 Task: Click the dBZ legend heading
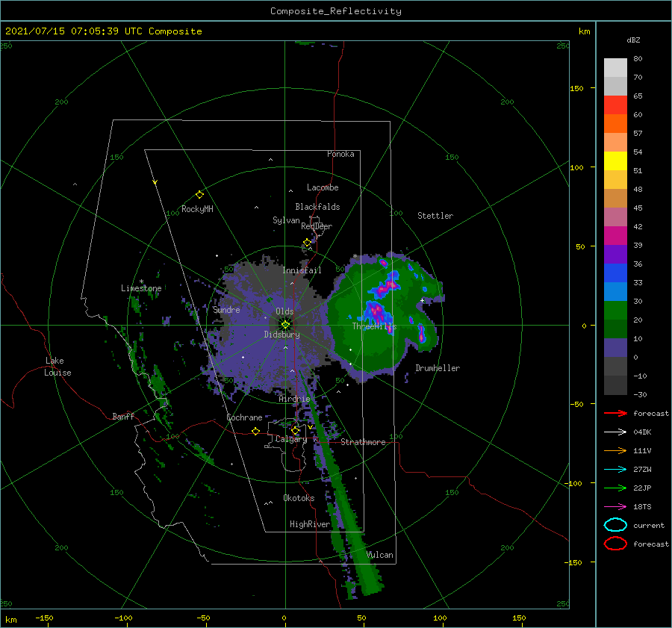coord(633,40)
